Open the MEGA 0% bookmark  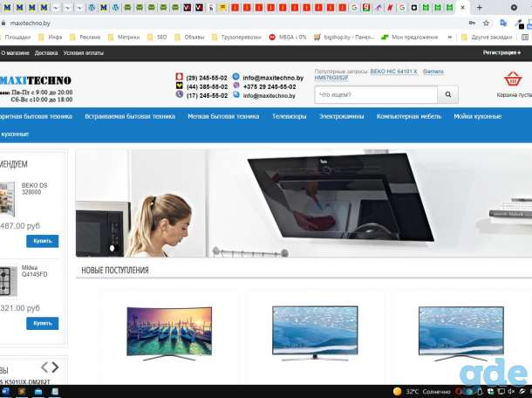pyautogui.click(x=288, y=37)
